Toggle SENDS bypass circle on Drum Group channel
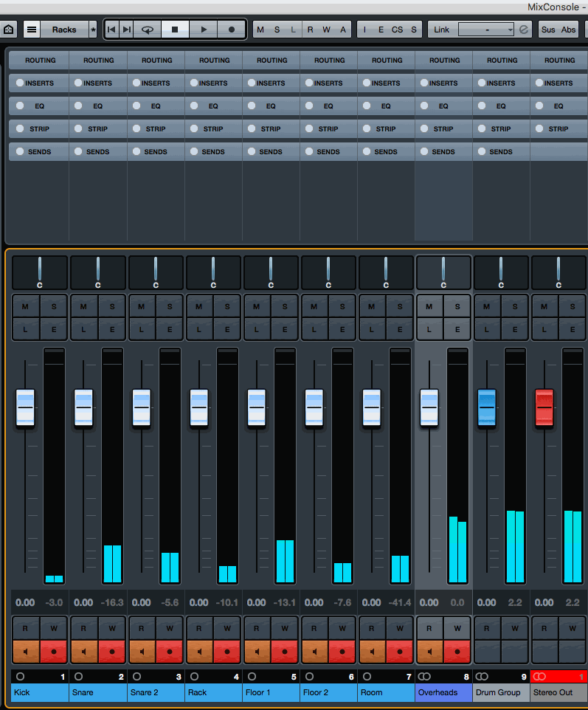 coord(482,151)
